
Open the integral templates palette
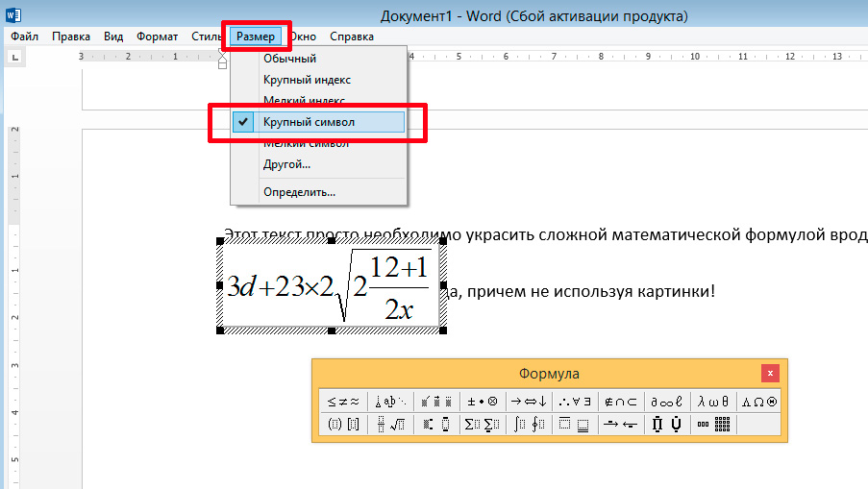(x=529, y=424)
